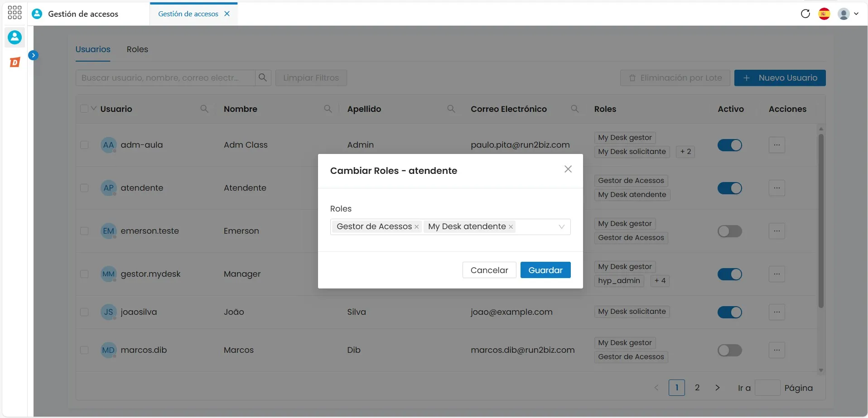Remove My Desk atendente role tag

[x=511, y=227]
